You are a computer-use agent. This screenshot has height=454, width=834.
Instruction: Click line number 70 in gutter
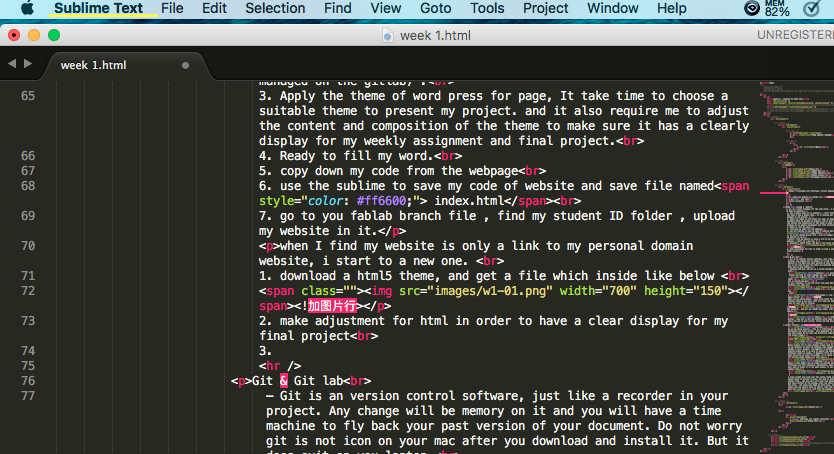(28, 246)
